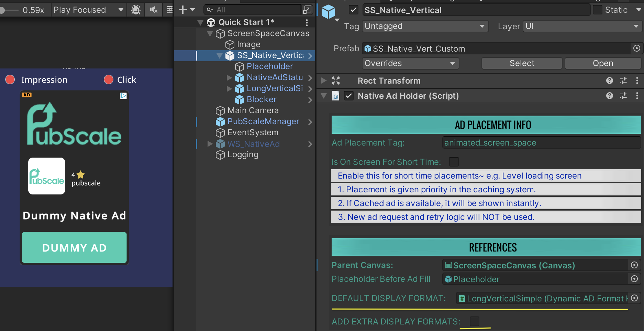
Task: Click the plus icon to create object in Hierarchy
Action: click(x=183, y=10)
